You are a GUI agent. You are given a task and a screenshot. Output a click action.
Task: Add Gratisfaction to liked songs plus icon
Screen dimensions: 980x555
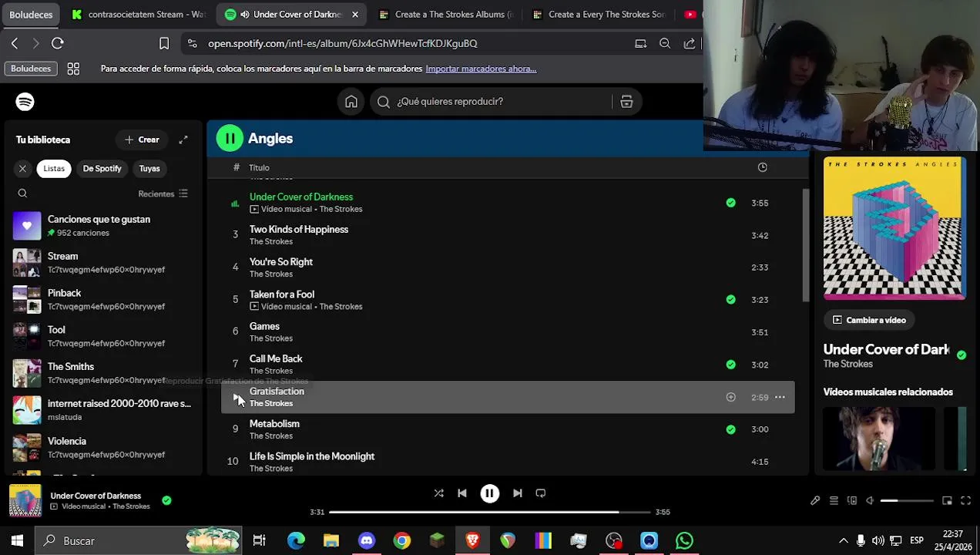pos(731,397)
